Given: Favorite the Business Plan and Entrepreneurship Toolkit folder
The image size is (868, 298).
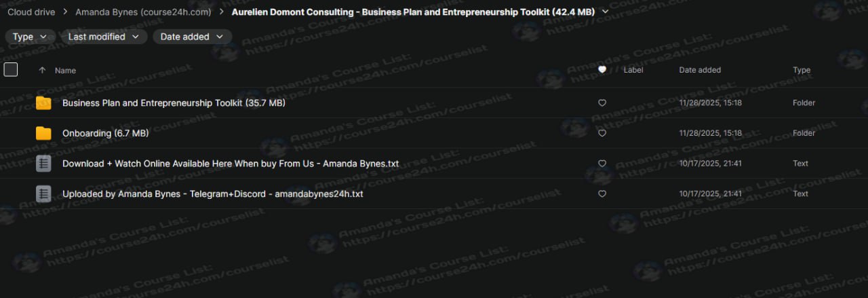Looking at the screenshot, I should (x=602, y=103).
